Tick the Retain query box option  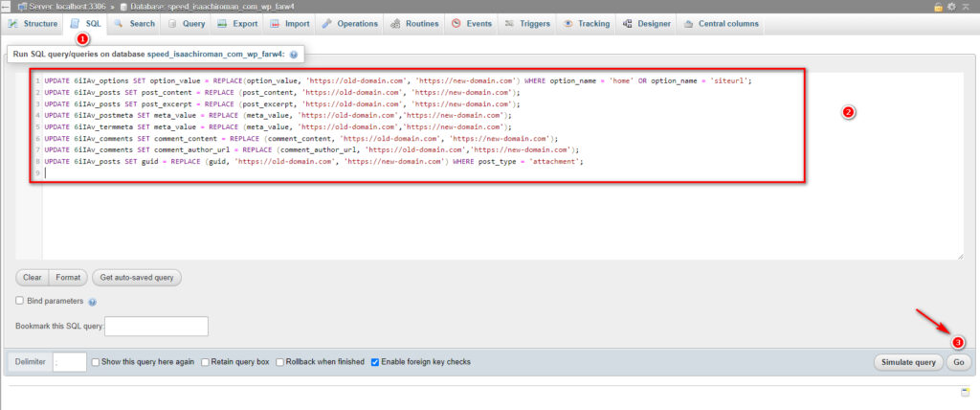point(205,362)
